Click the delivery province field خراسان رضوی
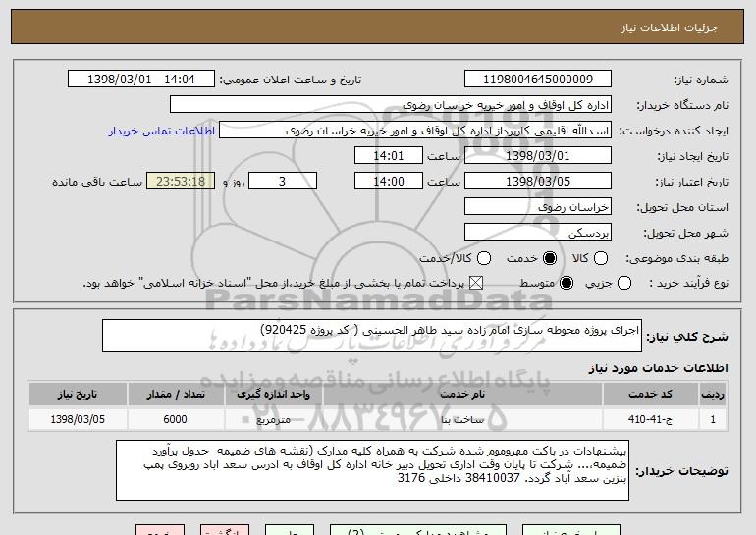 [x=538, y=207]
